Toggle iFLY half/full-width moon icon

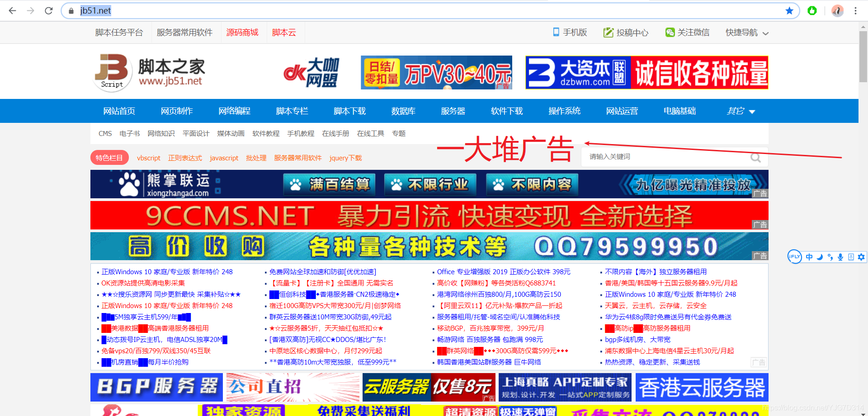[820, 257]
